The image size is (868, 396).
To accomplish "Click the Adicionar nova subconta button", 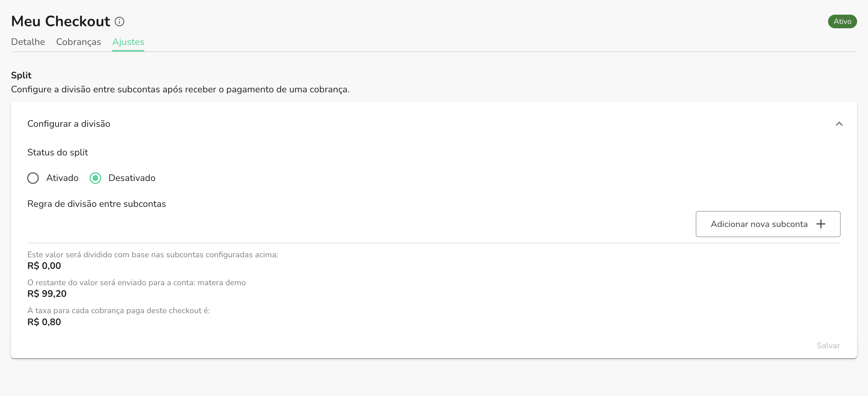I will (x=767, y=224).
